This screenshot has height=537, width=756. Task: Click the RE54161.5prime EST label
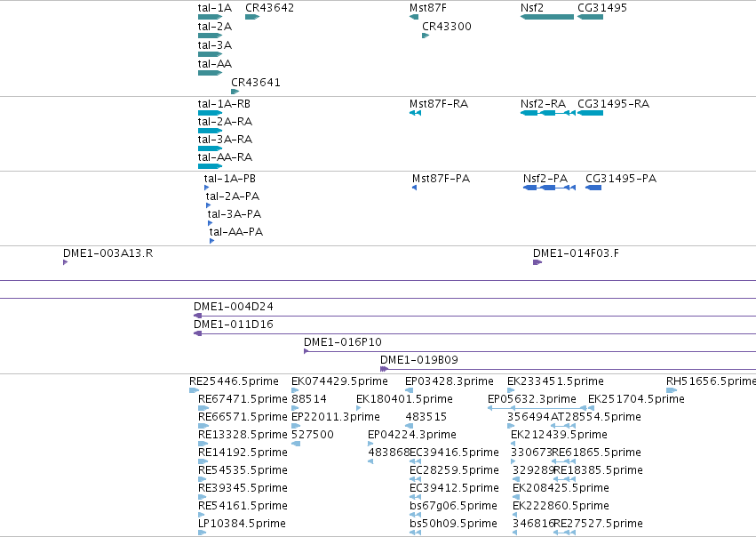pos(243,507)
